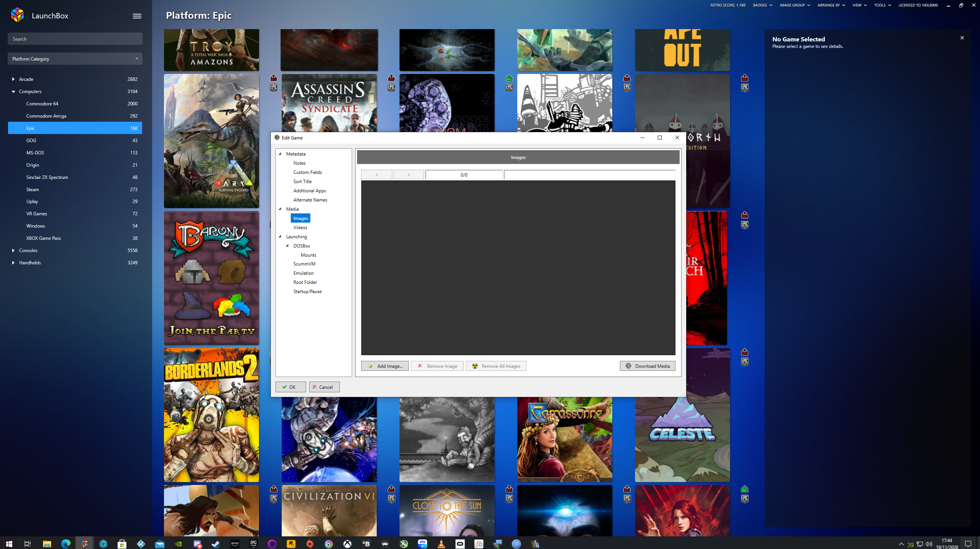The width and height of the screenshot is (980, 549).
Task: Click the LaunchBox Search field
Action: pyautogui.click(x=75, y=39)
